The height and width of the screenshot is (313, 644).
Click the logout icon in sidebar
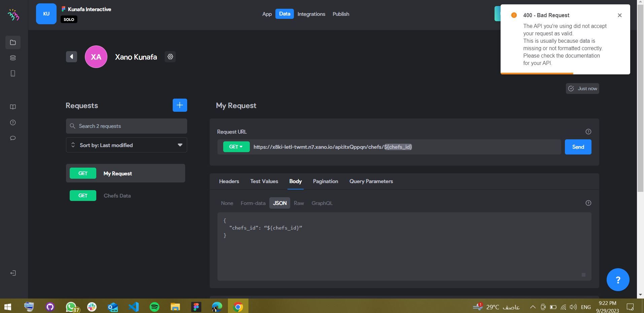pyautogui.click(x=13, y=273)
